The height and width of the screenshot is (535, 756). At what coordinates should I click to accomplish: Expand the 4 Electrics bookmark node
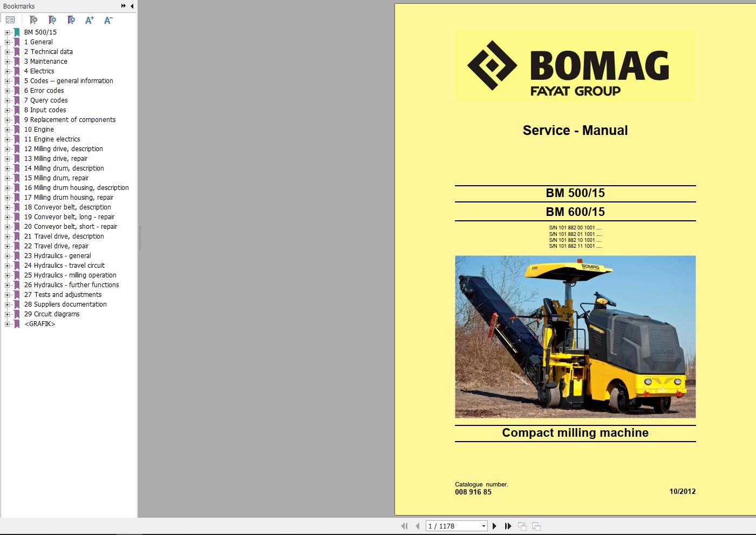tap(7, 71)
